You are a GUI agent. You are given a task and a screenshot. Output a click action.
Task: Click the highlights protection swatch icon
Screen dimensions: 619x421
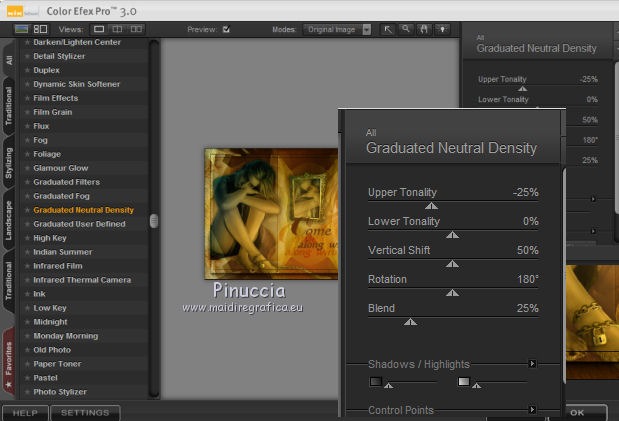pos(463,381)
